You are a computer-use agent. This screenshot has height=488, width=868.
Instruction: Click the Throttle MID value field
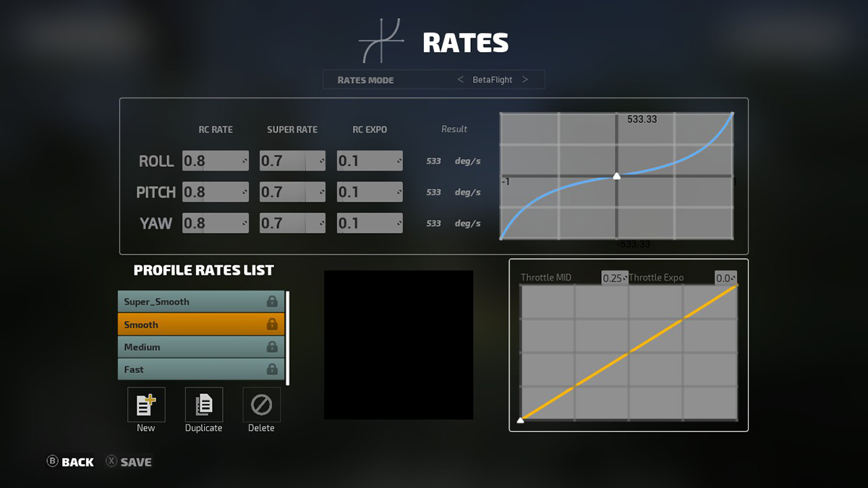[614, 278]
